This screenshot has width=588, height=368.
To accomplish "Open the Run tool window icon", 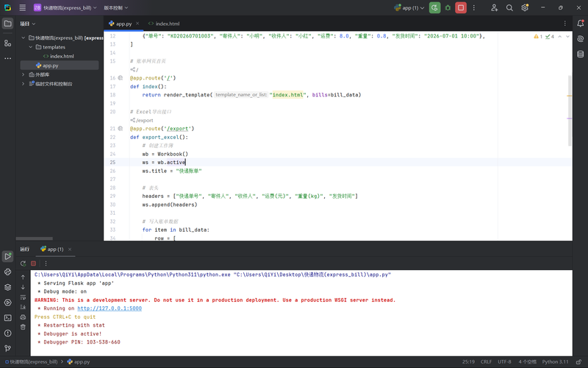I will (7, 256).
